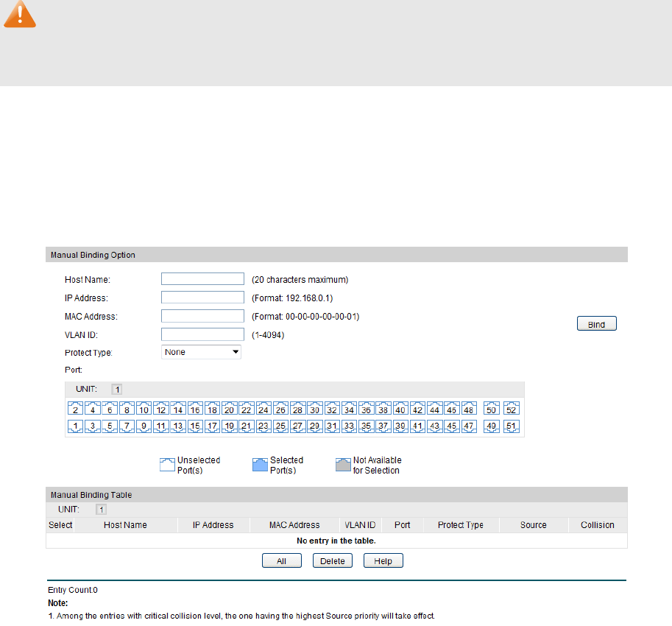Click the Collision column header
The height and width of the screenshot is (626, 672).
tap(598, 525)
